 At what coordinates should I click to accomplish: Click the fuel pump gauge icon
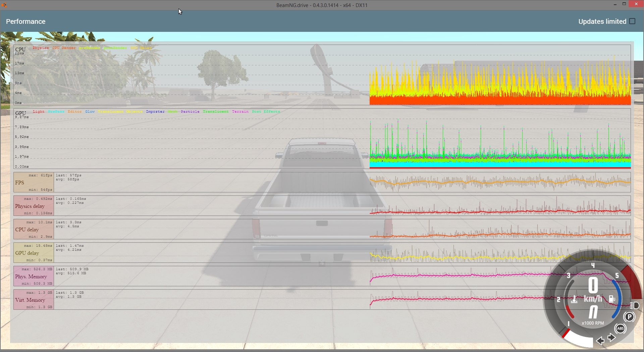click(612, 299)
